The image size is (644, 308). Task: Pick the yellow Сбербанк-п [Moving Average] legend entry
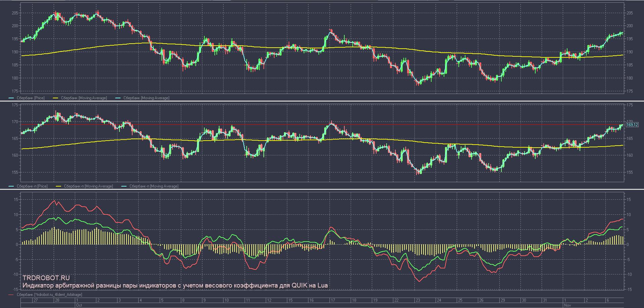88,186
